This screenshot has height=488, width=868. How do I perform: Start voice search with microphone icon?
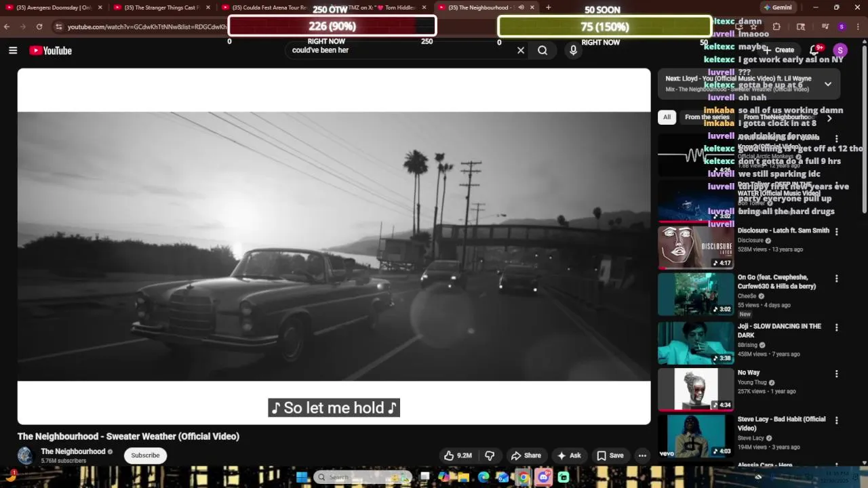[x=573, y=50]
